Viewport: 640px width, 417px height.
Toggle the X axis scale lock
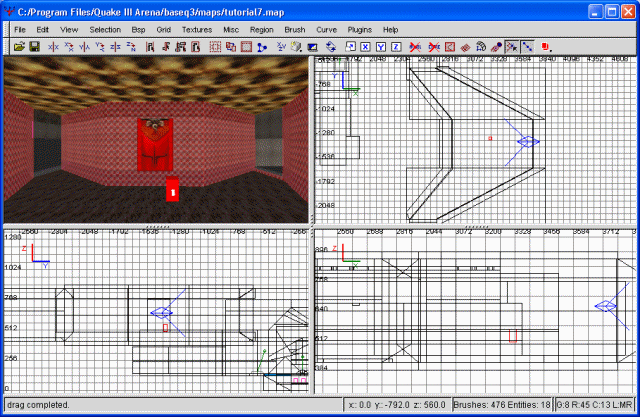click(365, 47)
